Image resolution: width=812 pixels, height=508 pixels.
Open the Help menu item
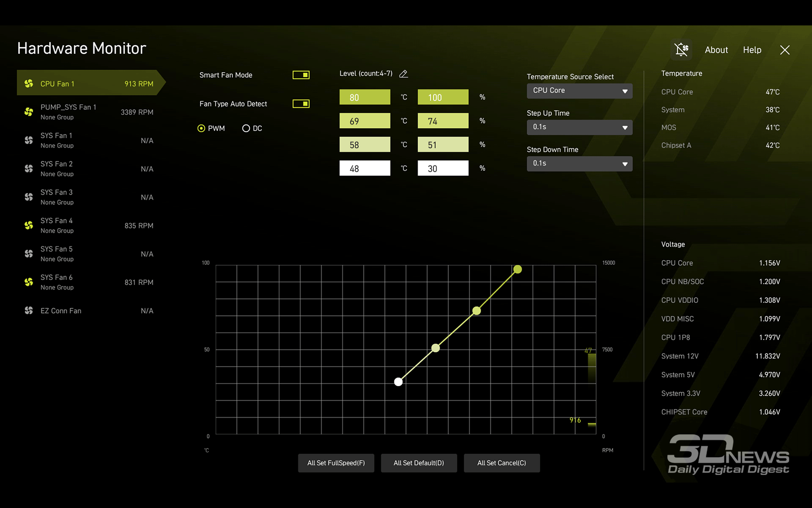pyautogui.click(x=752, y=50)
